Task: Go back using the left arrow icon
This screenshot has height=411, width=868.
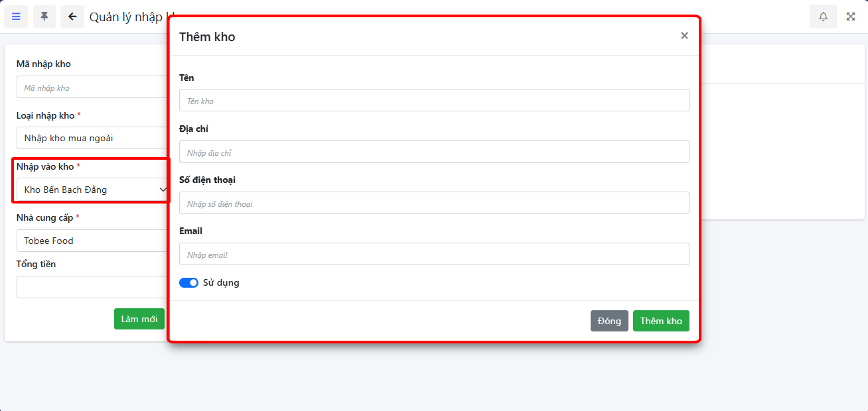Action: point(72,17)
